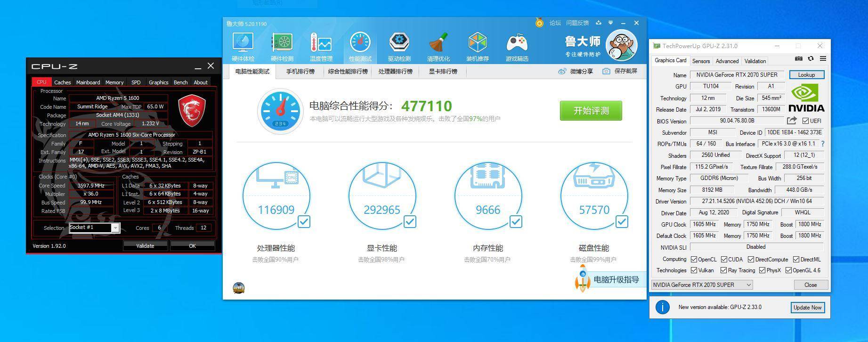The width and height of the screenshot is (868, 342).
Task: Click the 微博分享 Weibo share icon
Action: [x=562, y=71]
